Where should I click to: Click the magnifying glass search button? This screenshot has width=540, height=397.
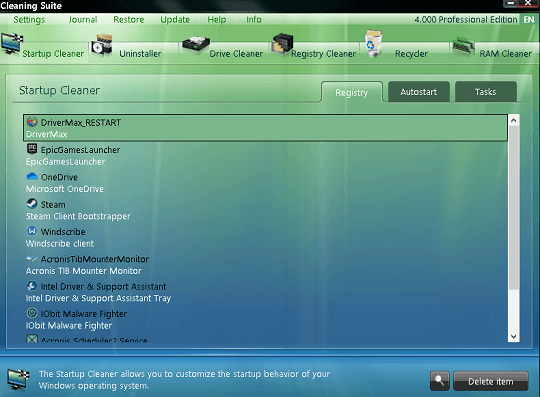point(439,381)
